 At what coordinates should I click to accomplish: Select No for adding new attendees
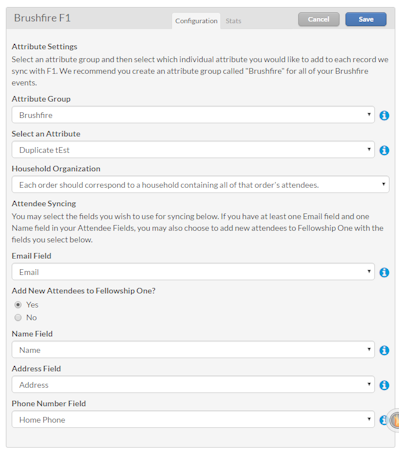click(x=18, y=317)
